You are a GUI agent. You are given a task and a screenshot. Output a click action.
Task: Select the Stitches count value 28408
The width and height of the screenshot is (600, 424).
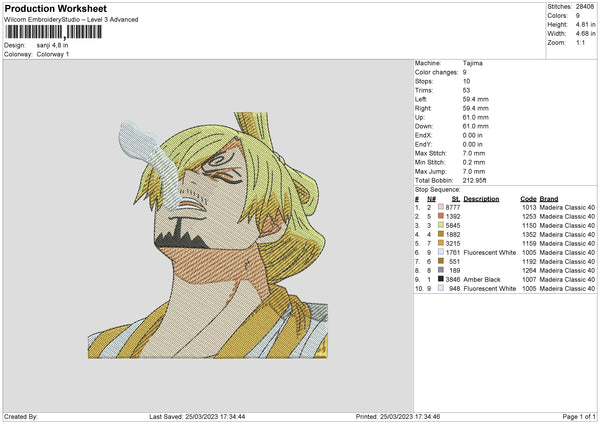pyautogui.click(x=585, y=6)
